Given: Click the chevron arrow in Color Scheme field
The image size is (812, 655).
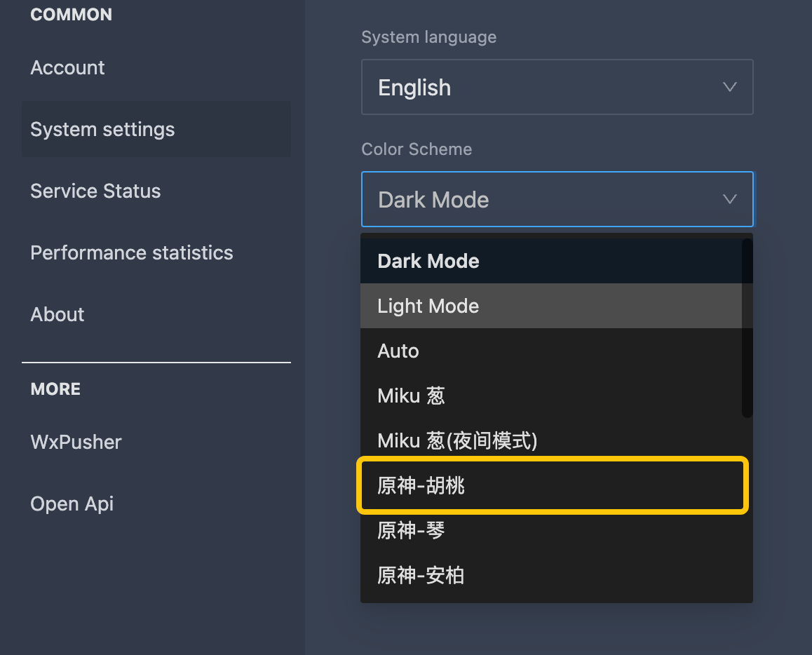Looking at the screenshot, I should tap(729, 199).
